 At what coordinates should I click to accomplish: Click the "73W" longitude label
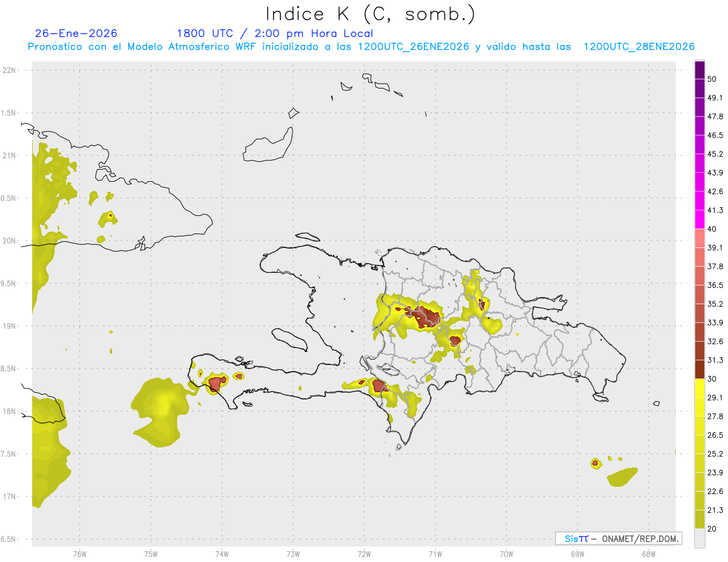tap(293, 554)
